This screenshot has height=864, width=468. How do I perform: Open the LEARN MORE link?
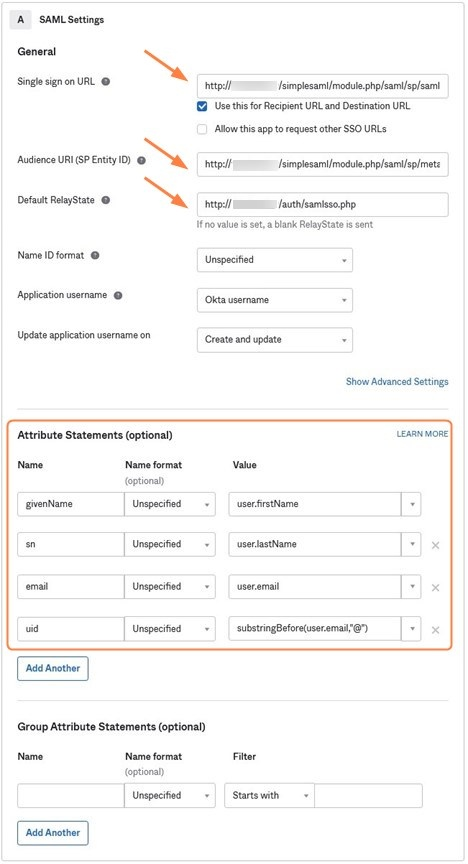pyautogui.click(x=422, y=434)
